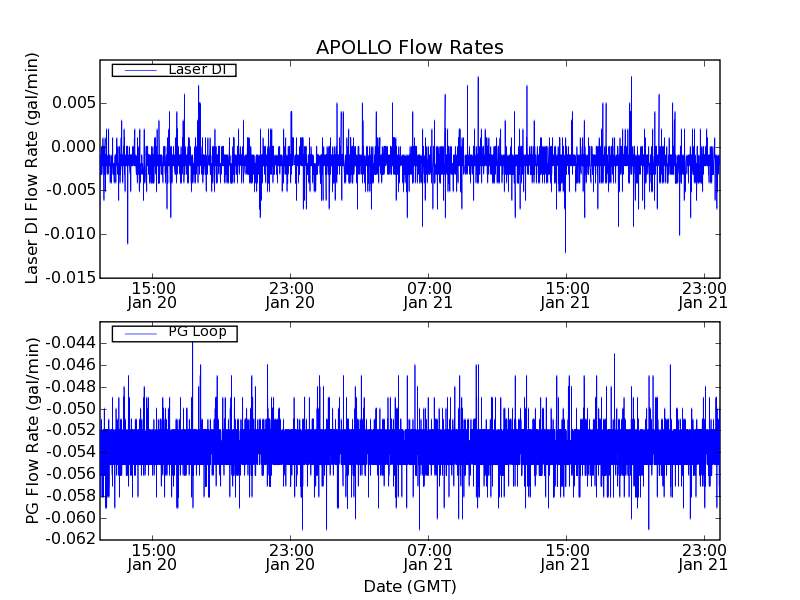
Task: Click the '15:00 Jan 21' label under PG chart
Action: 565,558
